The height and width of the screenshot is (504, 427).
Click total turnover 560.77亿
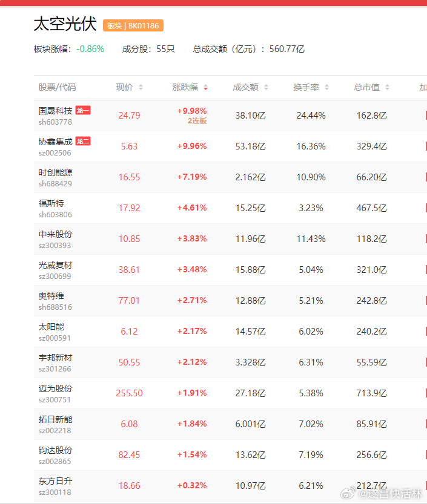click(286, 49)
